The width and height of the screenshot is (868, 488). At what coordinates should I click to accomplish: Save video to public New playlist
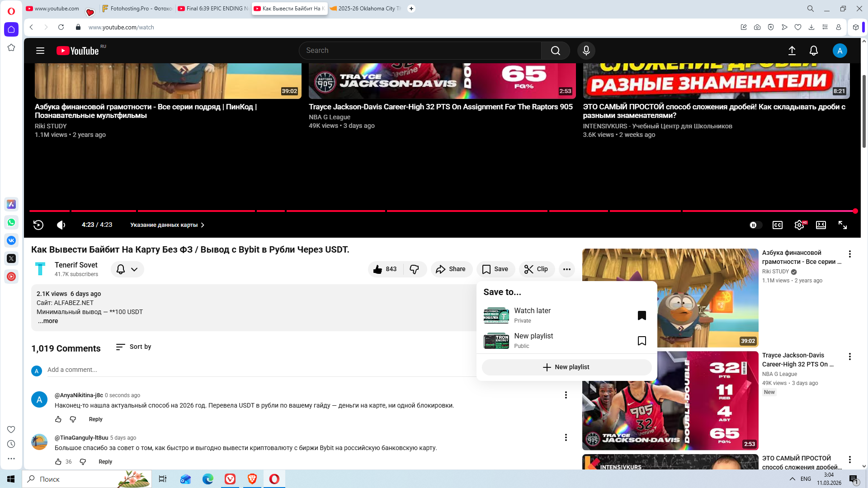[642, 341]
